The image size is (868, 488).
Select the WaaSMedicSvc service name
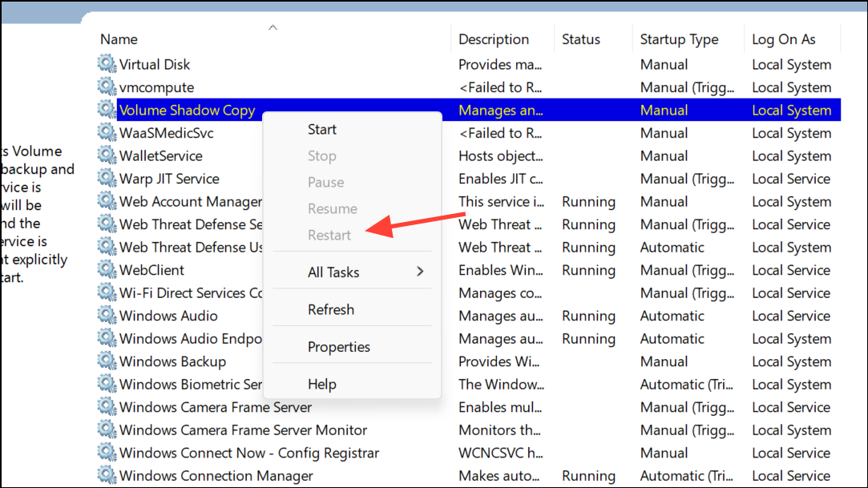click(166, 133)
